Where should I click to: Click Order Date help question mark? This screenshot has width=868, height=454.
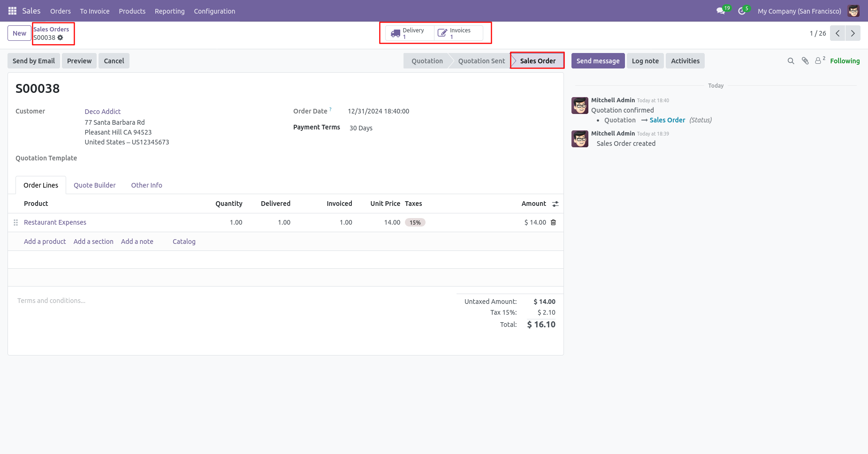[x=330, y=109]
